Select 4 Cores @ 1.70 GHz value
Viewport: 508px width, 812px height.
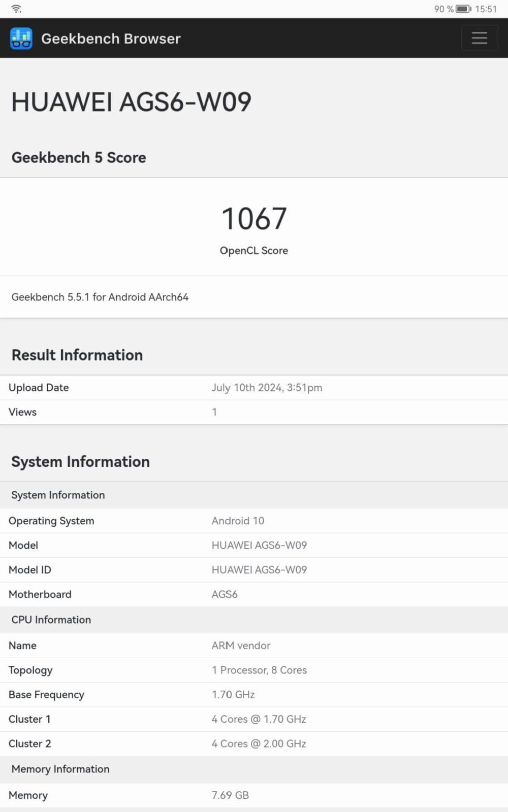(259, 719)
